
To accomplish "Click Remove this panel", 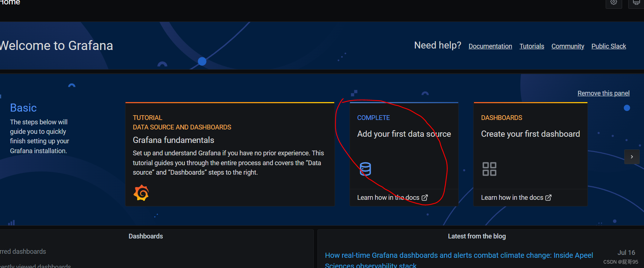I will (603, 93).
